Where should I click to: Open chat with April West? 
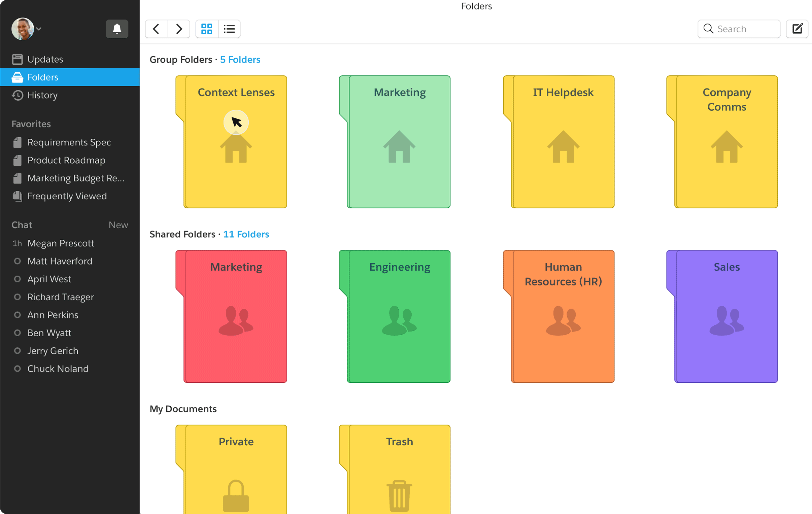coord(70,279)
